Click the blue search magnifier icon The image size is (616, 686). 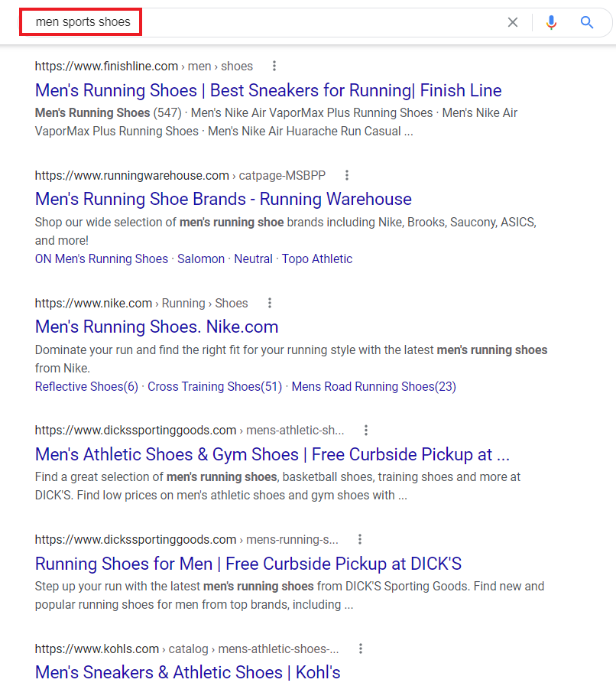(587, 22)
